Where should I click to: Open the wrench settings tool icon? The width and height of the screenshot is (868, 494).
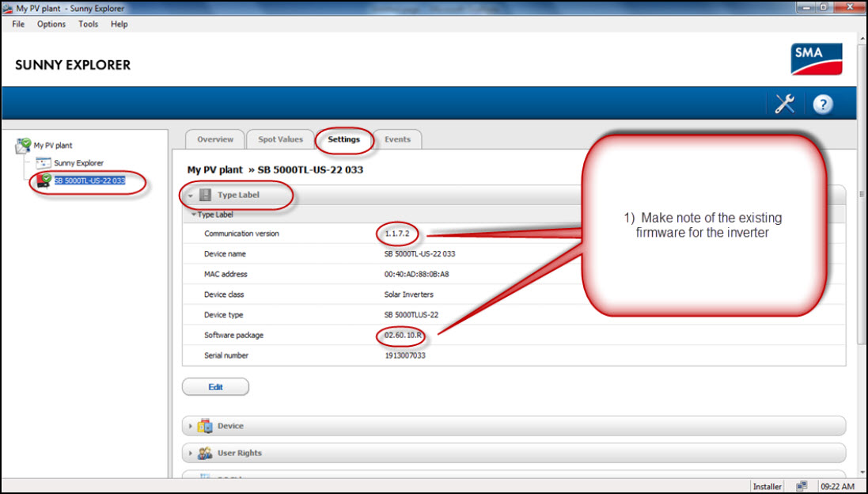click(x=784, y=104)
